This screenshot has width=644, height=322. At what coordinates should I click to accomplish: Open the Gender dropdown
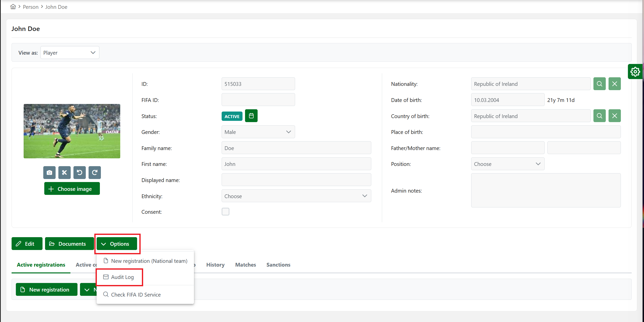pyautogui.click(x=258, y=132)
